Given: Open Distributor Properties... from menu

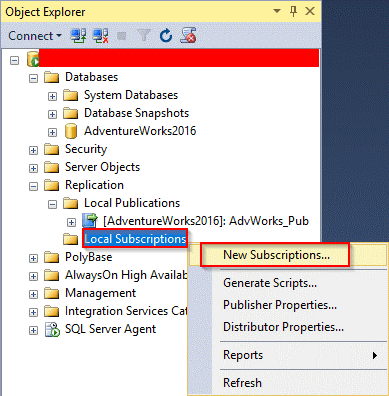Looking at the screenshot, I should pos(283,327).
